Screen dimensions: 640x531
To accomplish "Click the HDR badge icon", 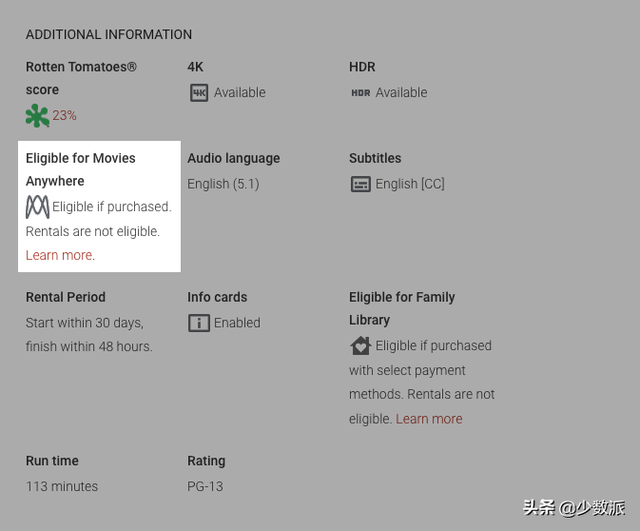I will click(360, 93).
